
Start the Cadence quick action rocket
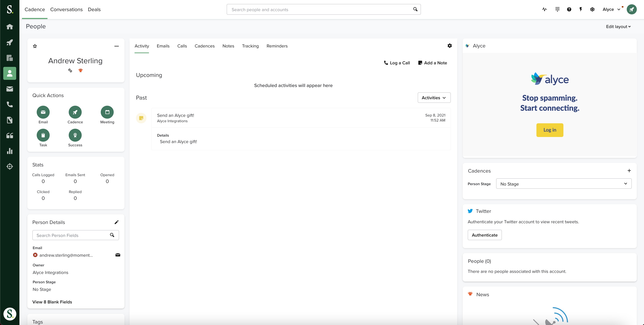click(75, 112)
